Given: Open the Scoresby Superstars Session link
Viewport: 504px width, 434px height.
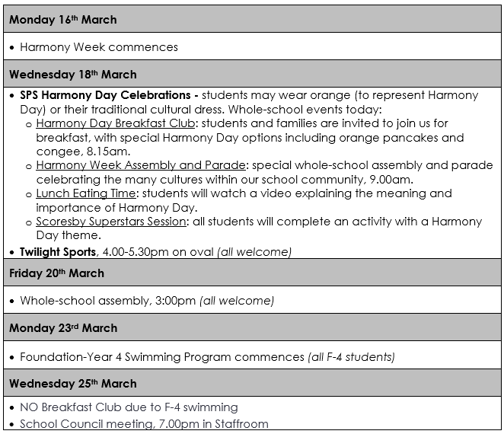Looking at the screenshot, I should pyautogui.click(x=111, y=222).
